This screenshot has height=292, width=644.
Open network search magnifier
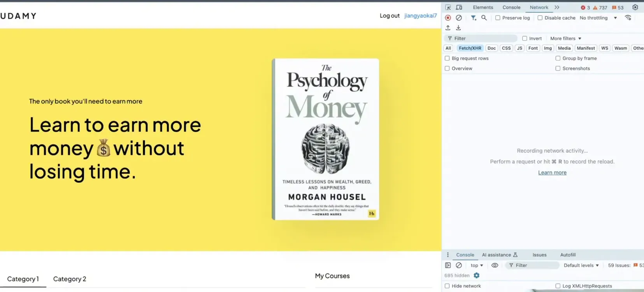tap(484, 18)
